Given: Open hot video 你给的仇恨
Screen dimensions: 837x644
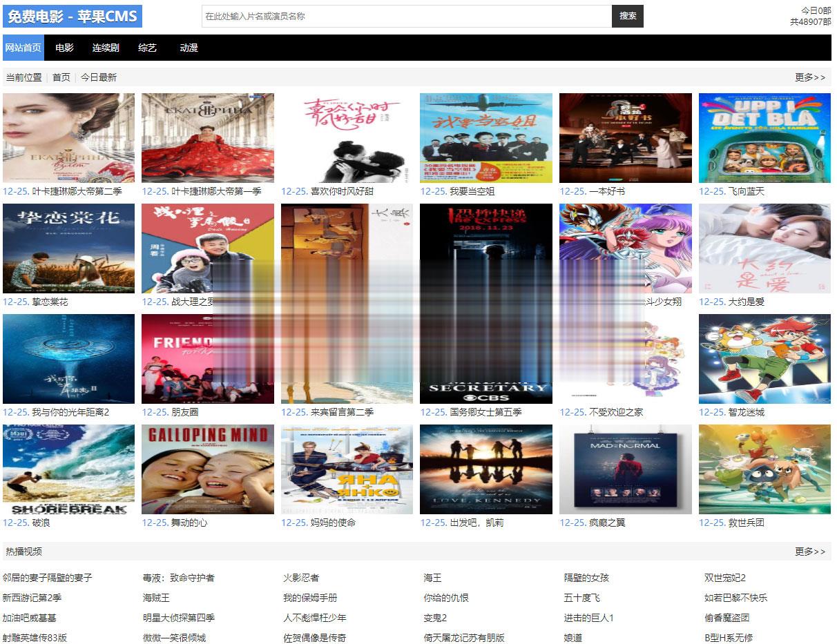Looking at the screenshot, I should point(446,598).
